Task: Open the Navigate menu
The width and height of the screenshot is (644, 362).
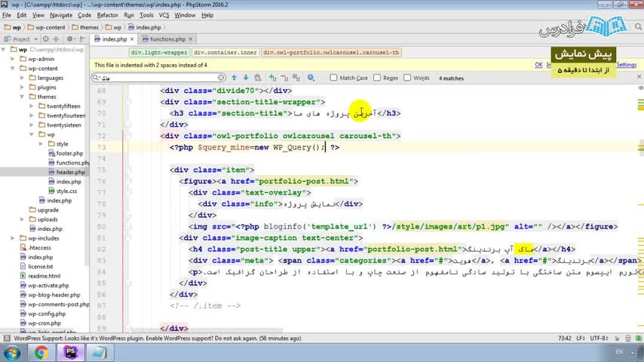Action: 61,15
